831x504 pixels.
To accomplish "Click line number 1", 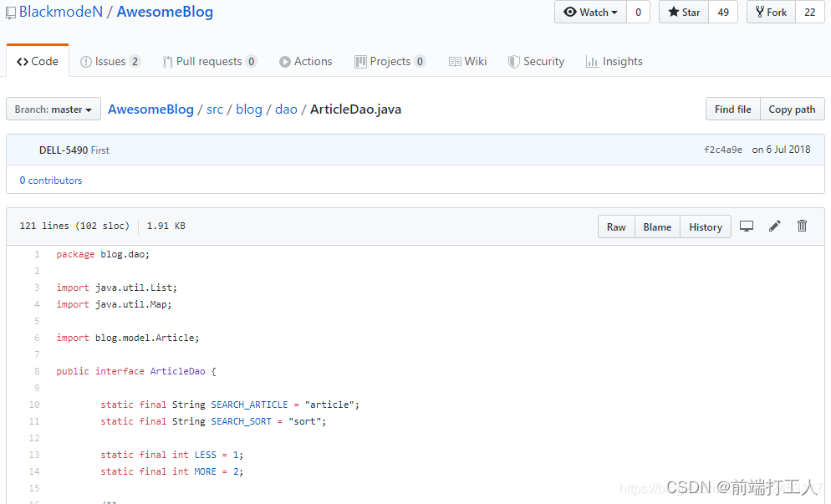I will tap(37, 254).
